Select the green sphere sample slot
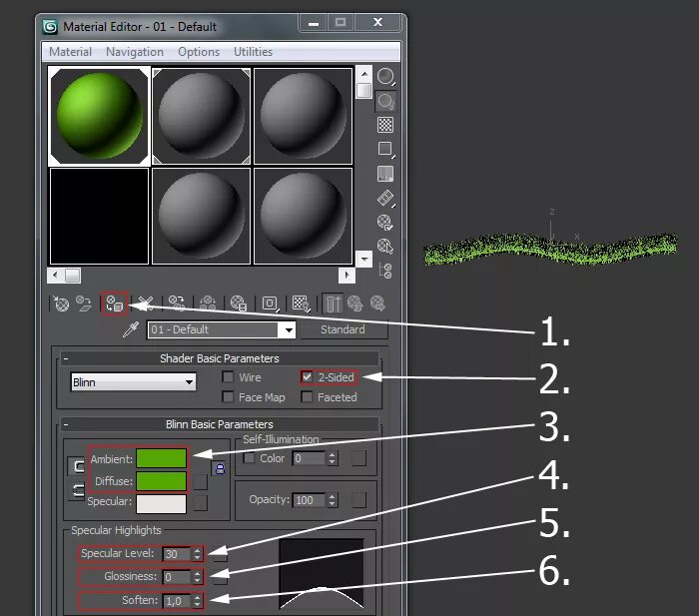699x616 pixels. pos(99,116)
